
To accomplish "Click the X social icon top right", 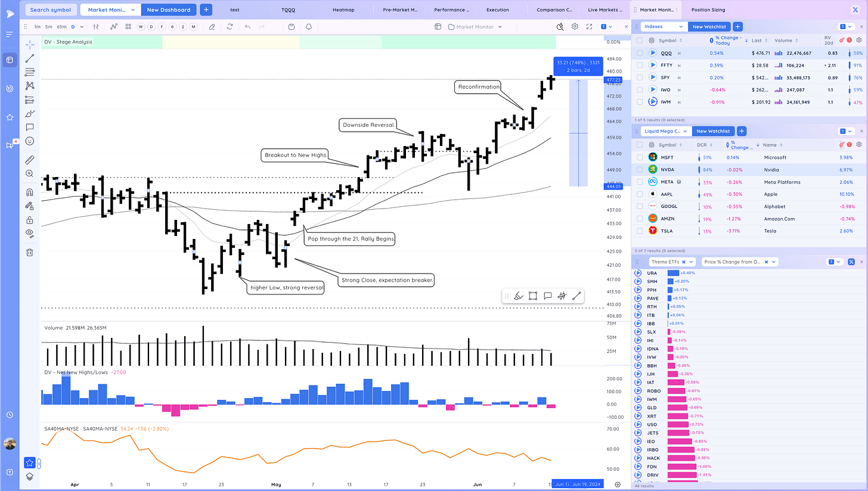I will click(856, 10).
